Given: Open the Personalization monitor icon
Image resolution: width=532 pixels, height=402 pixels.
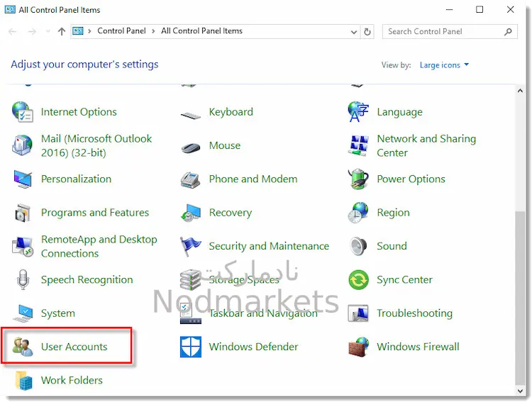Looking at the screenshot, I should click(x=23, y=179).
